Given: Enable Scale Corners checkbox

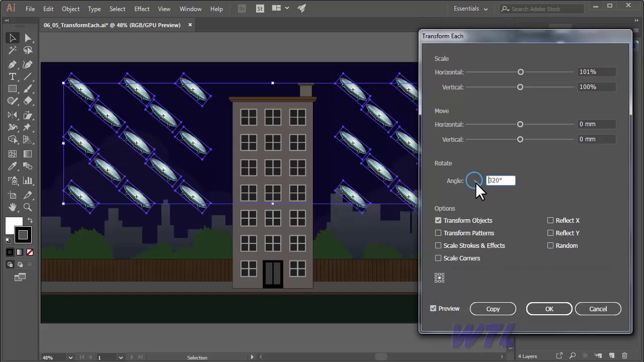Looking at the screenshot, I should pyautogui.click(x=438, y=258).
